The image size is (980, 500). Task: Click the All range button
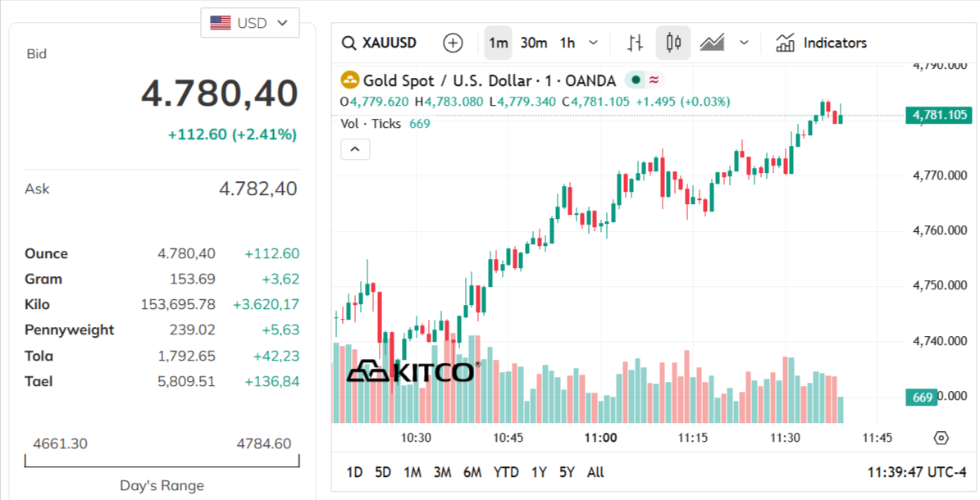(x=595, y=472)
